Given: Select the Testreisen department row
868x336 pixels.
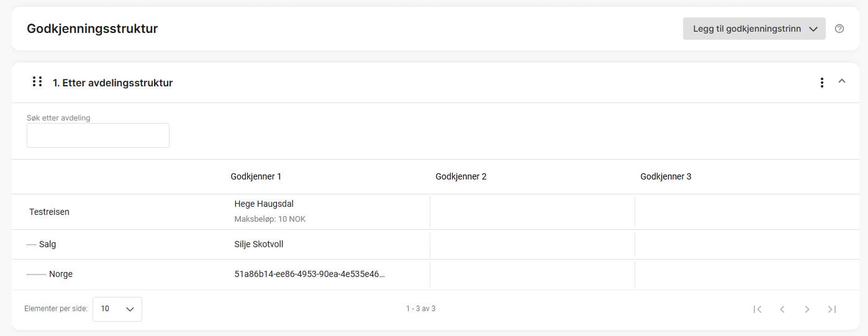Looking at the screenshot, I should point(50,212).
